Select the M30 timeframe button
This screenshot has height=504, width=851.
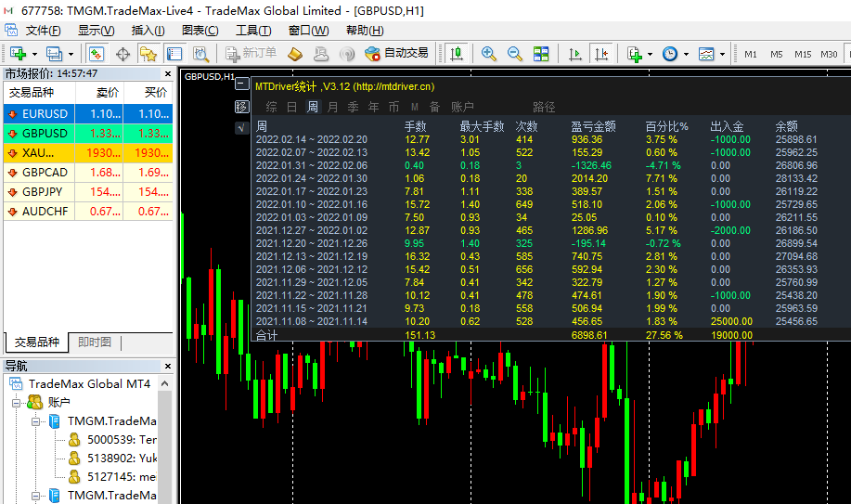[x=829, y=55]
